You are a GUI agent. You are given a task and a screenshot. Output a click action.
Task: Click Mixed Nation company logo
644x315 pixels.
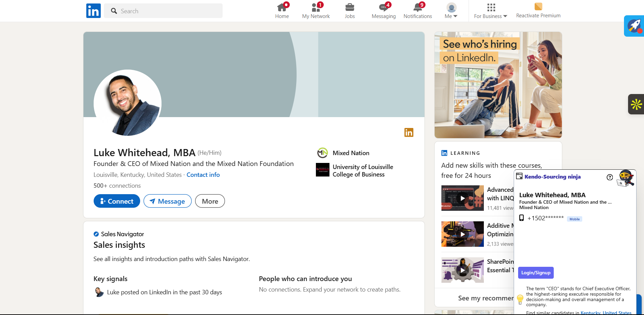tap(322, 153)
